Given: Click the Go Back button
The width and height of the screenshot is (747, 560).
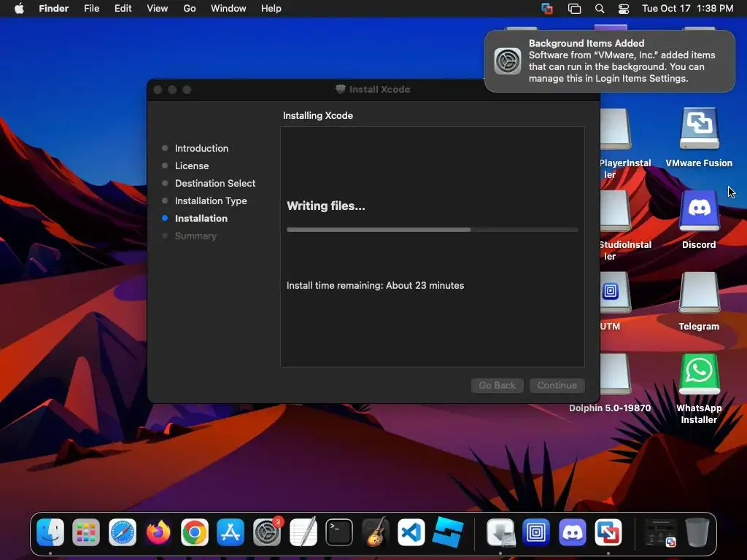Looking at the screenshot, I should pos(498,385).
